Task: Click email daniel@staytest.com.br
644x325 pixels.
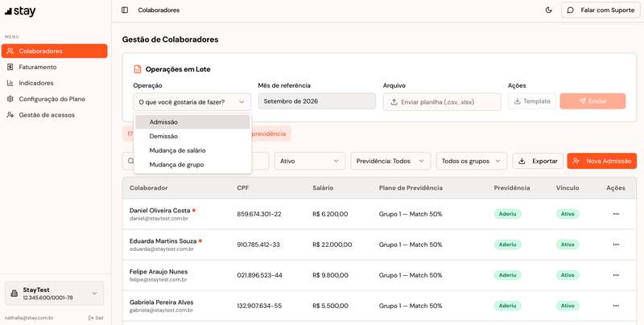Action: (x=159, y=219)
